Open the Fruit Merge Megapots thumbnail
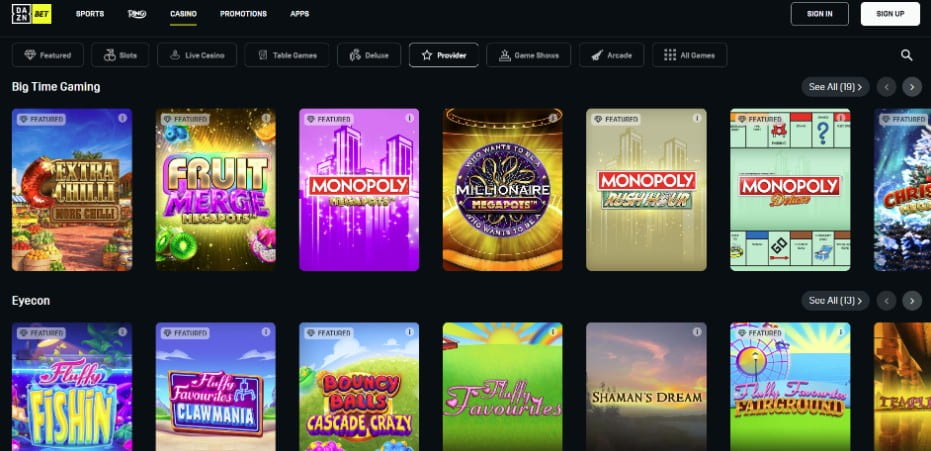Viewport: 931px width, 451px height. coord(216,189)
